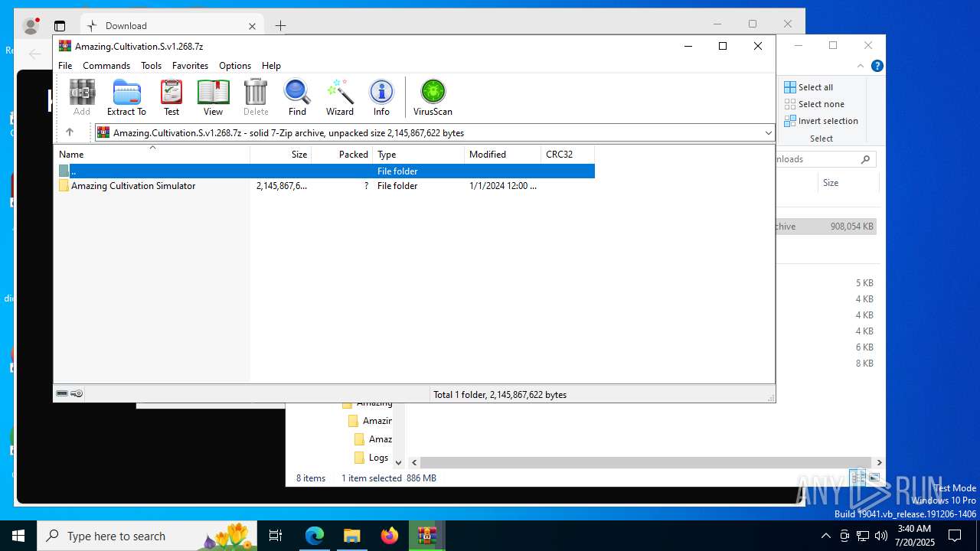
Task: Open File Explorer from taskbar
Action: (x=351, y=536)
